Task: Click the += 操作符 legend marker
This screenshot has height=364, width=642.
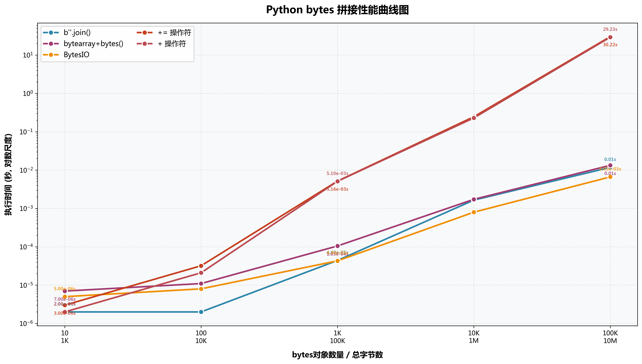Action: [x=144, y=33]
